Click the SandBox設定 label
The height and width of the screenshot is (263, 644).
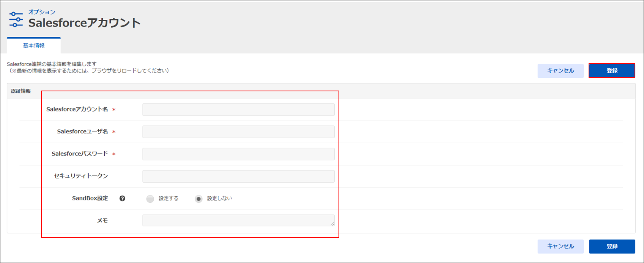coord(90,199)
